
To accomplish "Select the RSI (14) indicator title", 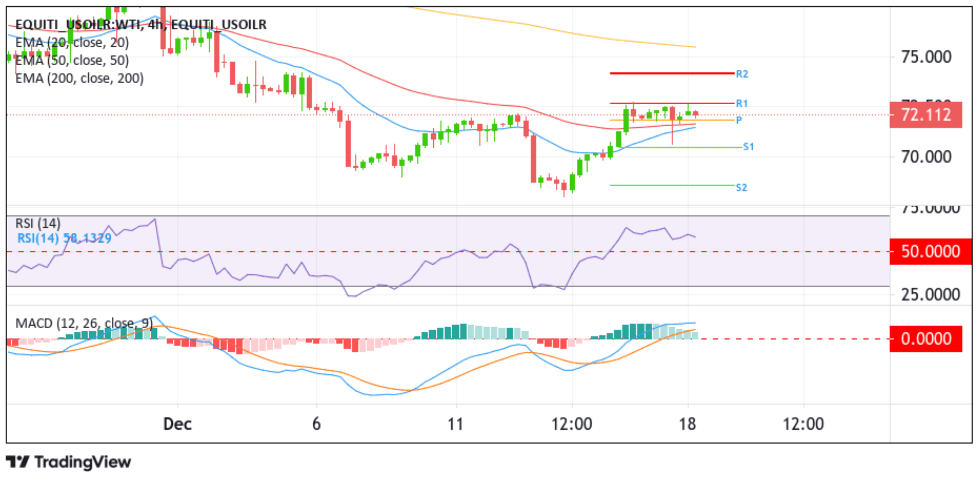I will [x=38, y=223].
